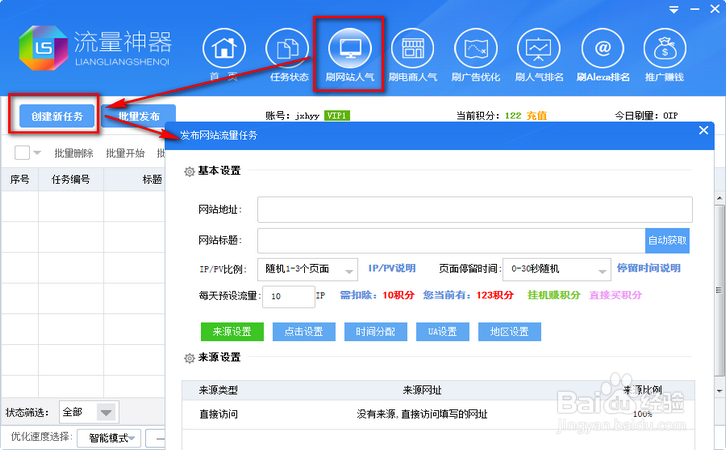This screenshot has width=726, height=450.
Task: Click the VIP1 account badge
Action: (337, 115)
